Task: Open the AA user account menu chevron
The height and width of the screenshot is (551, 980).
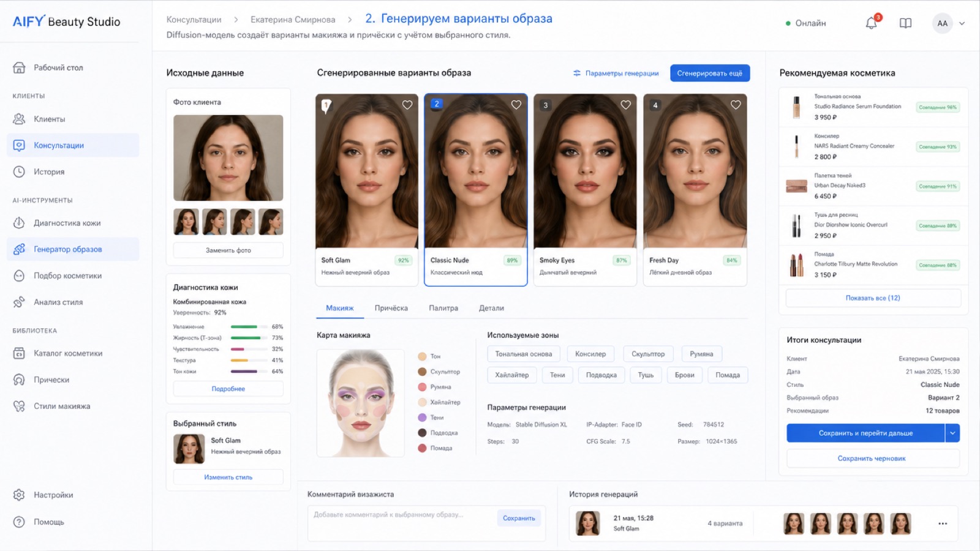Action: point(962,23)
